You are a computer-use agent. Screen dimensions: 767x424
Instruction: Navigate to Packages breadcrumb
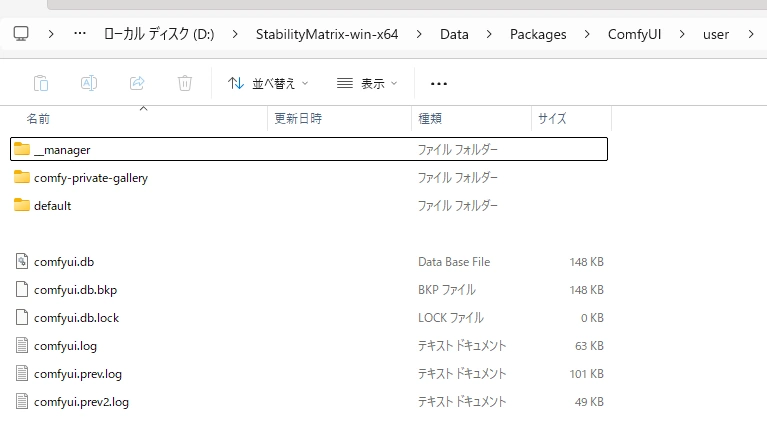coord(538,34)
